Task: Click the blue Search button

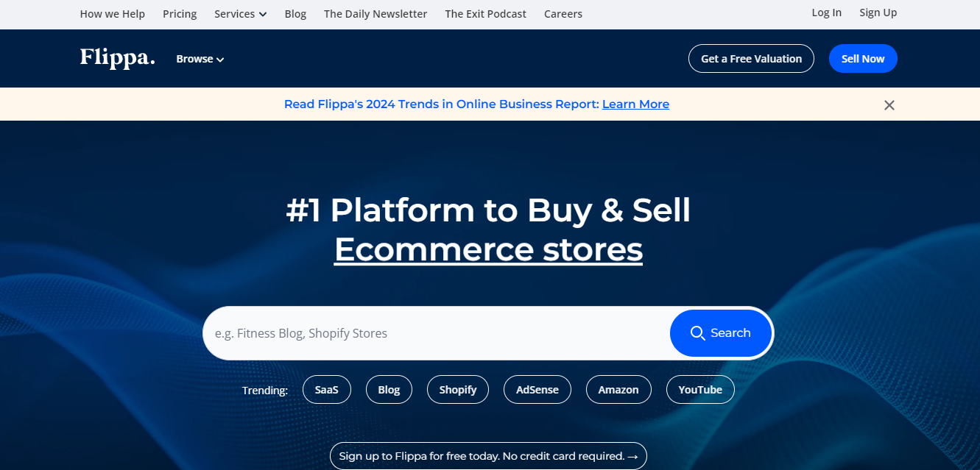Action: (721, 333)
